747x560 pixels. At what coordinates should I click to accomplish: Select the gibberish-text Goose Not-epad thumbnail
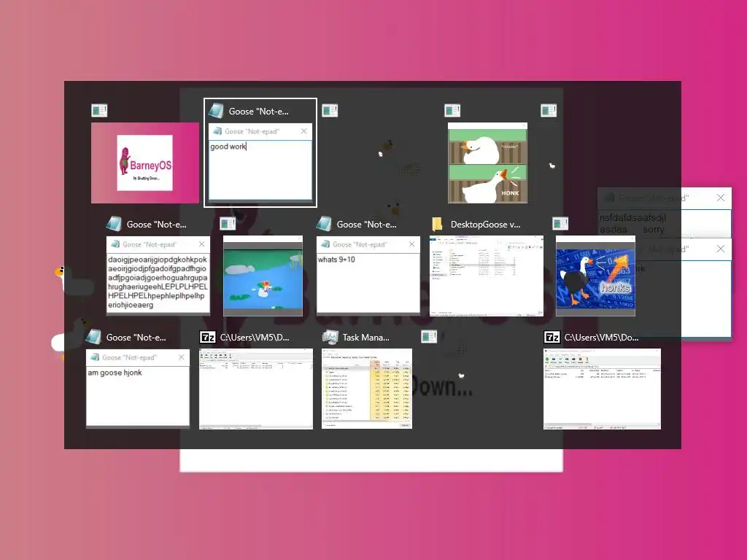[158, 275]
